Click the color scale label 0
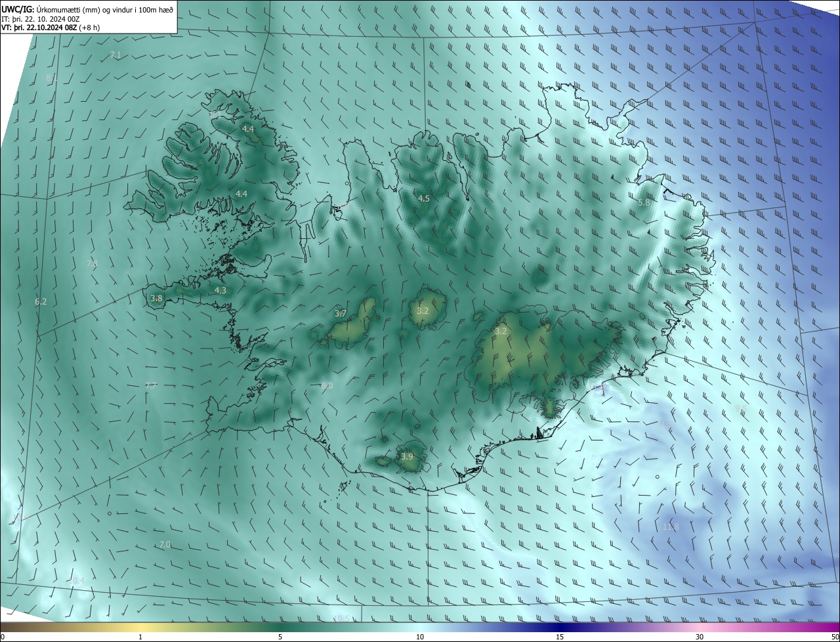The image size is (840, 642). (3, 637)
